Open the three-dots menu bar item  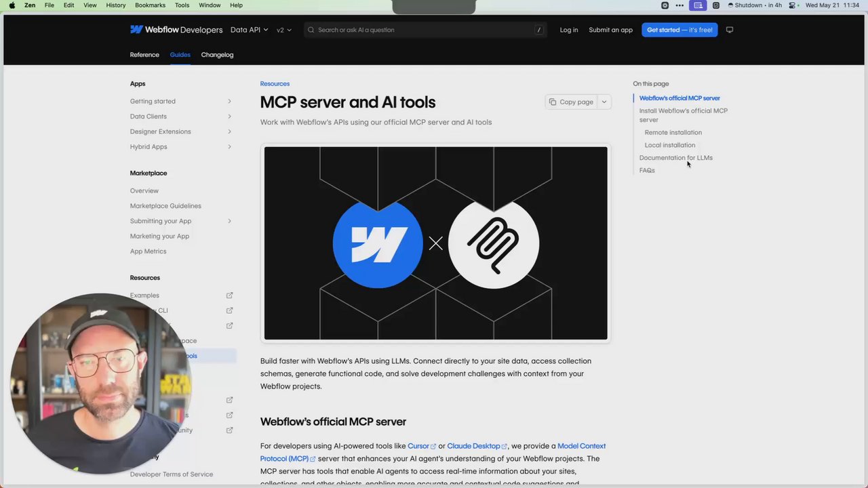pos(679,5)
